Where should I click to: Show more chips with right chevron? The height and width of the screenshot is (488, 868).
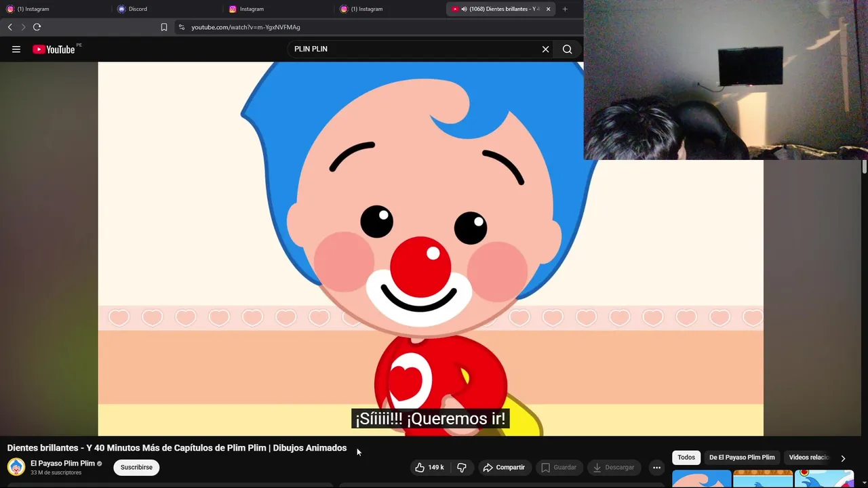tap(843, 458)
